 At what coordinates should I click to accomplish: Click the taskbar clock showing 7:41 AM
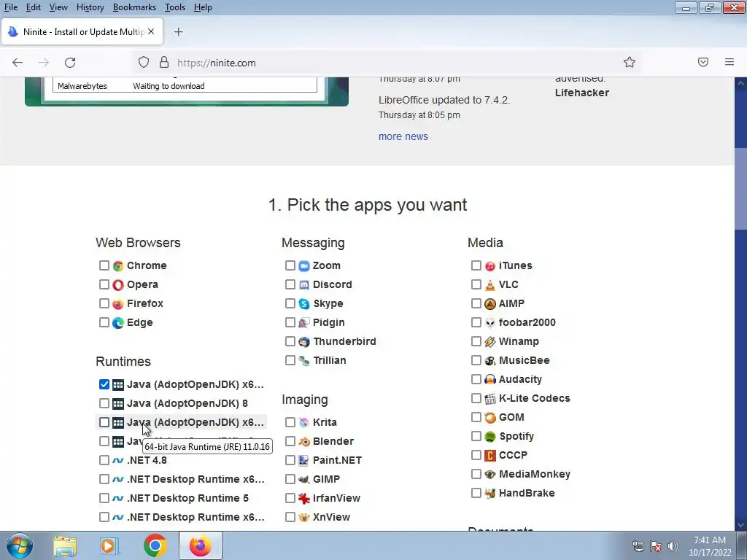[x=710, y=546]
